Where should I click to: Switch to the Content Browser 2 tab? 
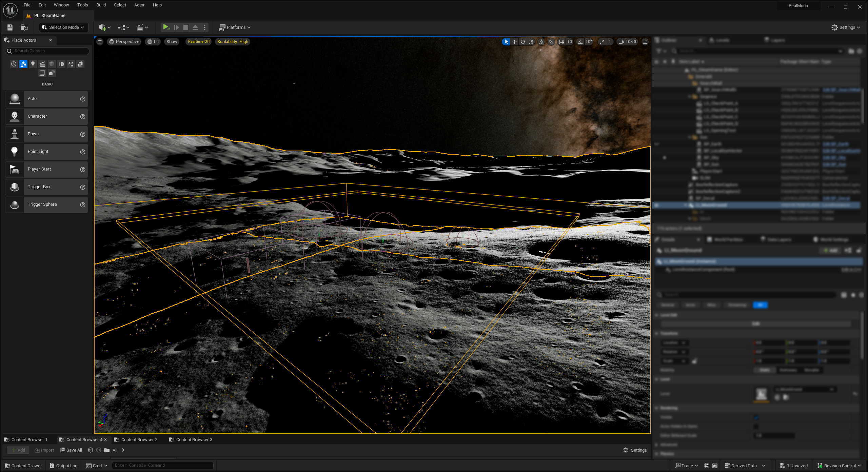(139, 439)
